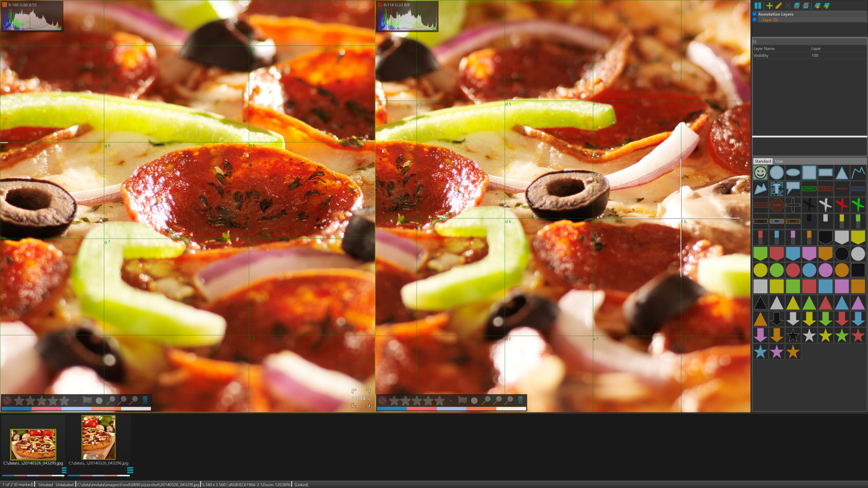Add a new annotation layer with plus icon
The height and width of the screenshot is (488, 868).
pyautogui.click(x=769, y=6)
